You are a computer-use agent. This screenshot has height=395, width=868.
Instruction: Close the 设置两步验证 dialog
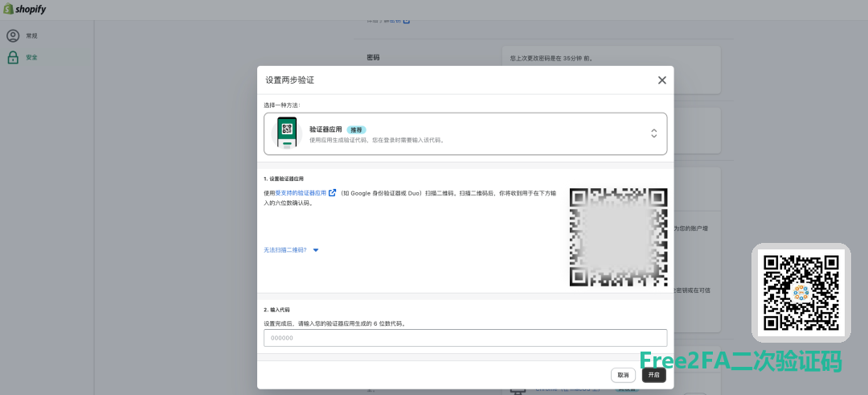pos(661,80)
